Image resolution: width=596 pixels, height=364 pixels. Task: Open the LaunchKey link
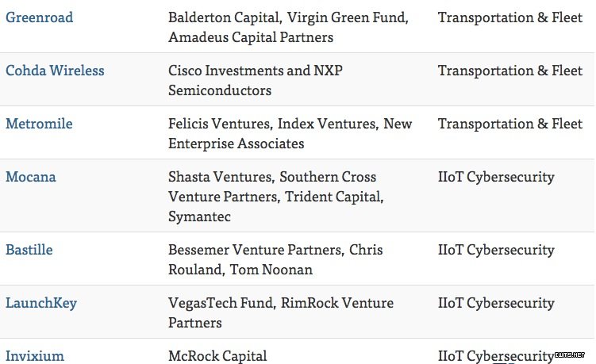[x=41, y=303]
